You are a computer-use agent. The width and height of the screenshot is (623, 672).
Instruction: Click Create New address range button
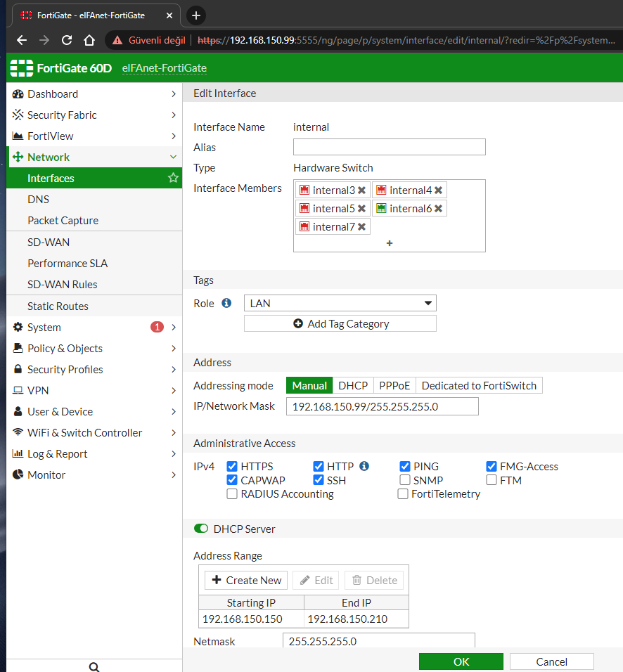tap(247, 581)
